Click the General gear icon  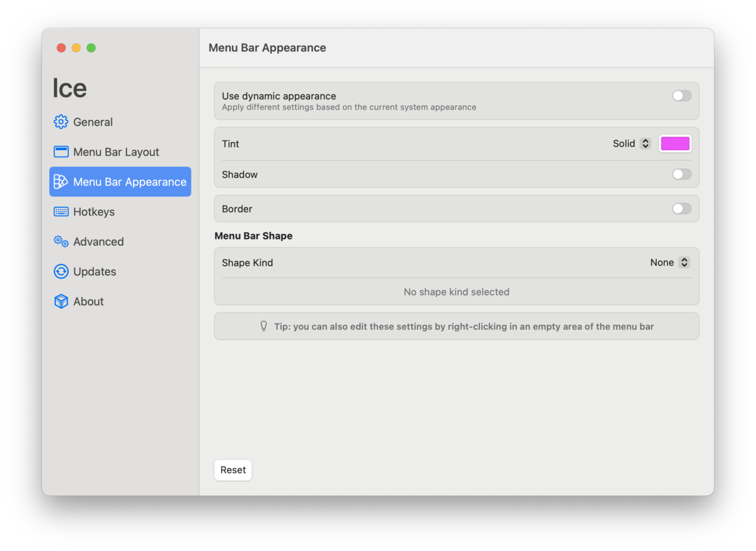[61, 122]
